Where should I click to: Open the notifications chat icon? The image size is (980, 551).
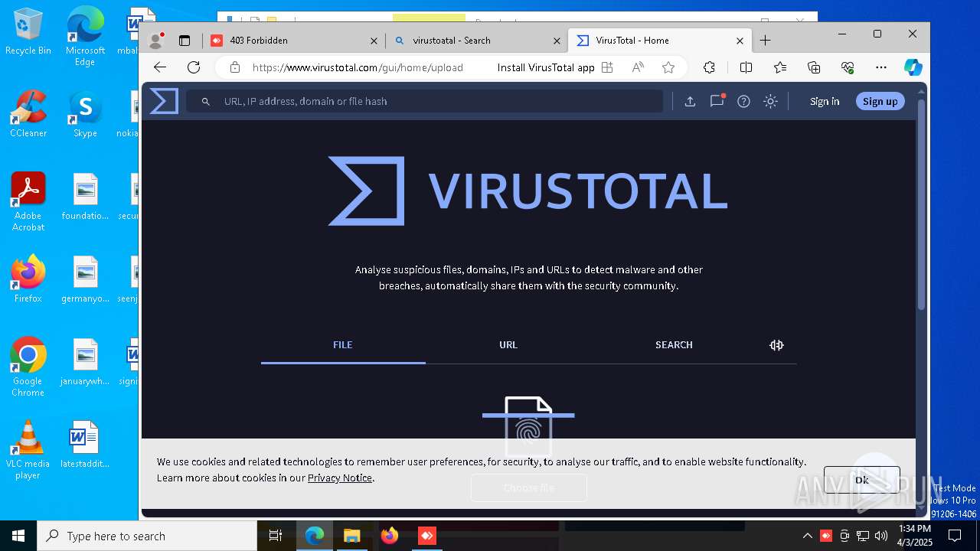point(717,100)
